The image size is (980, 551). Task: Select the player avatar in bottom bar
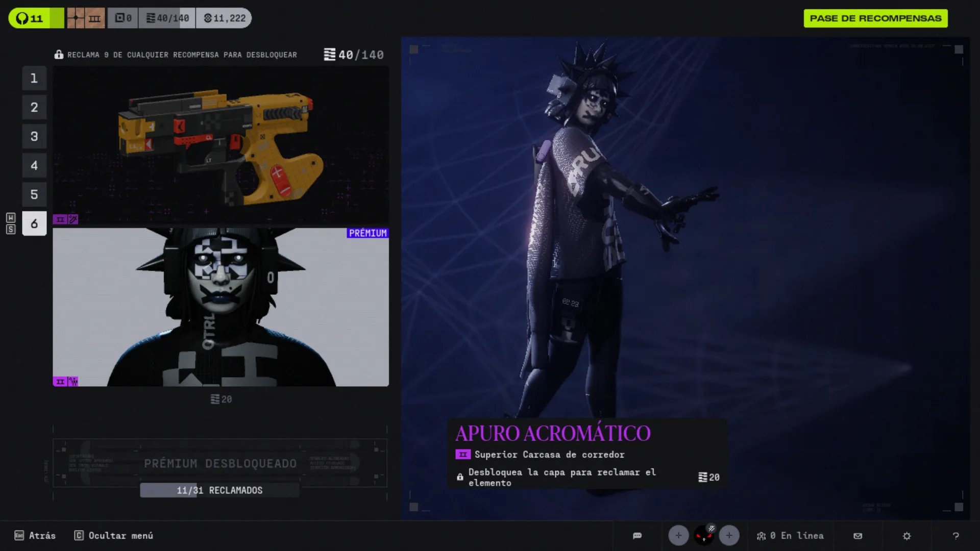(x=704, y=535)
